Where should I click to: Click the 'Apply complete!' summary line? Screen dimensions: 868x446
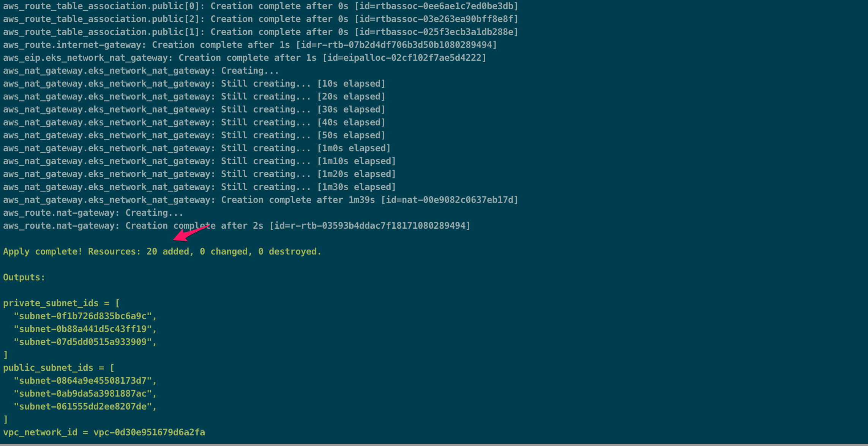pos(162,251)
